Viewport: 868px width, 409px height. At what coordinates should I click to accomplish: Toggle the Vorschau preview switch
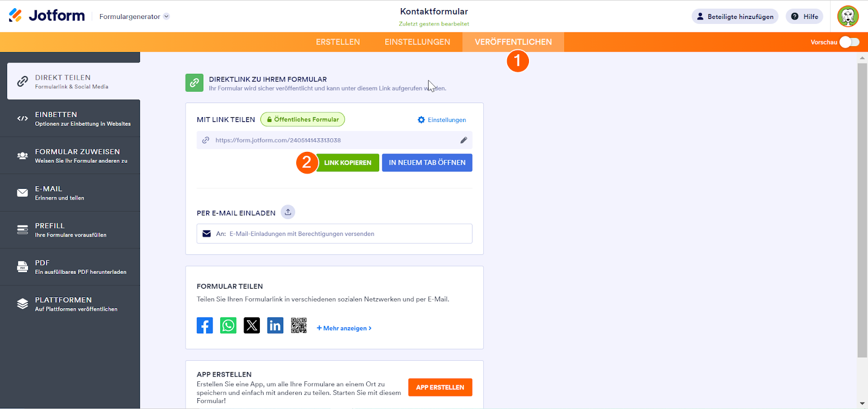tap(849, 42)
